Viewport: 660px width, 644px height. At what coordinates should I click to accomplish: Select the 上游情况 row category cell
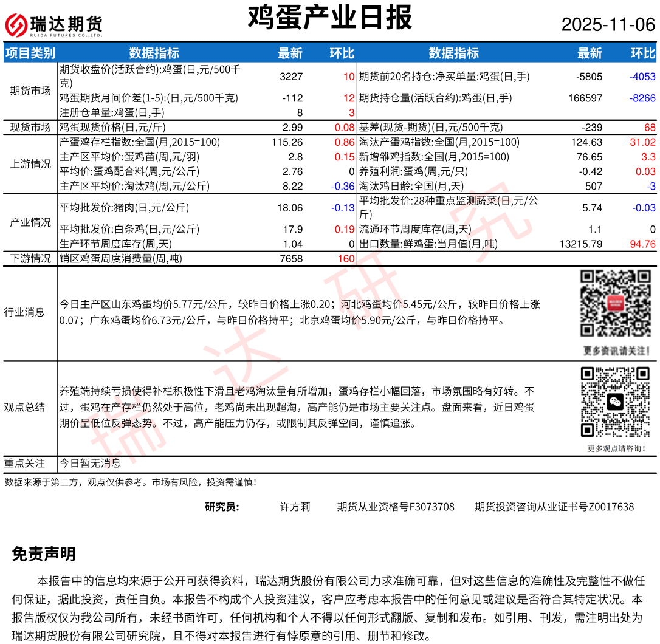(x=30, y=164)
